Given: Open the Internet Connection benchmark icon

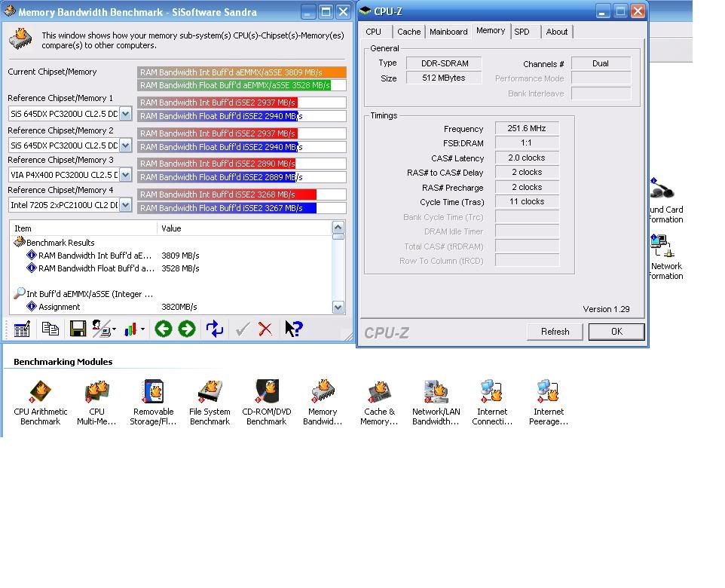Looking at the screenshot, I should click(492, 403).
